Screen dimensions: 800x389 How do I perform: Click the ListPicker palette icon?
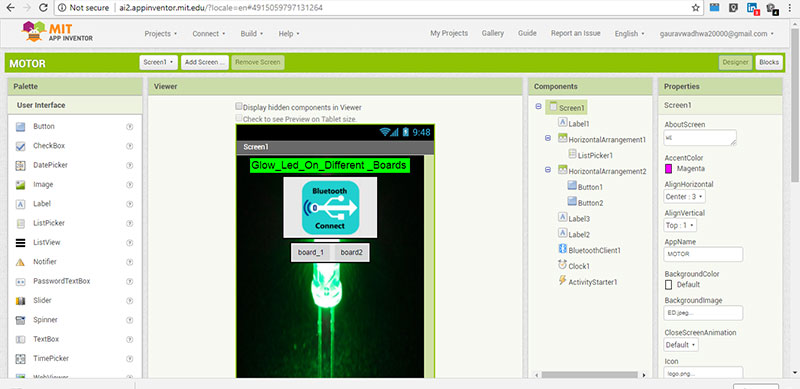coord(20,224)
